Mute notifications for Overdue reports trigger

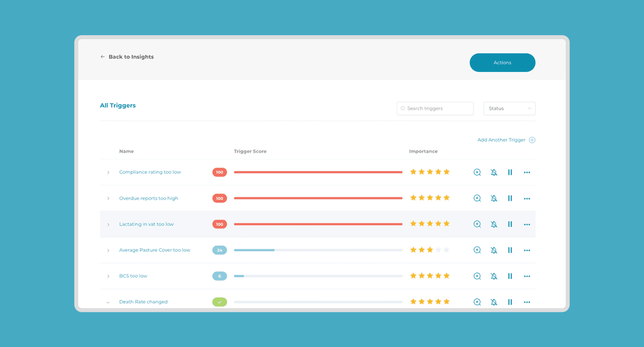pos(493,198)
